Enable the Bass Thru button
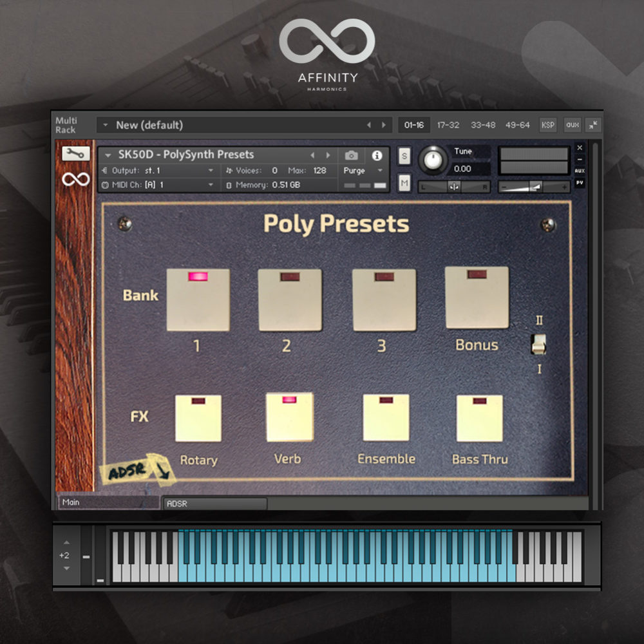 pos(479,418)
